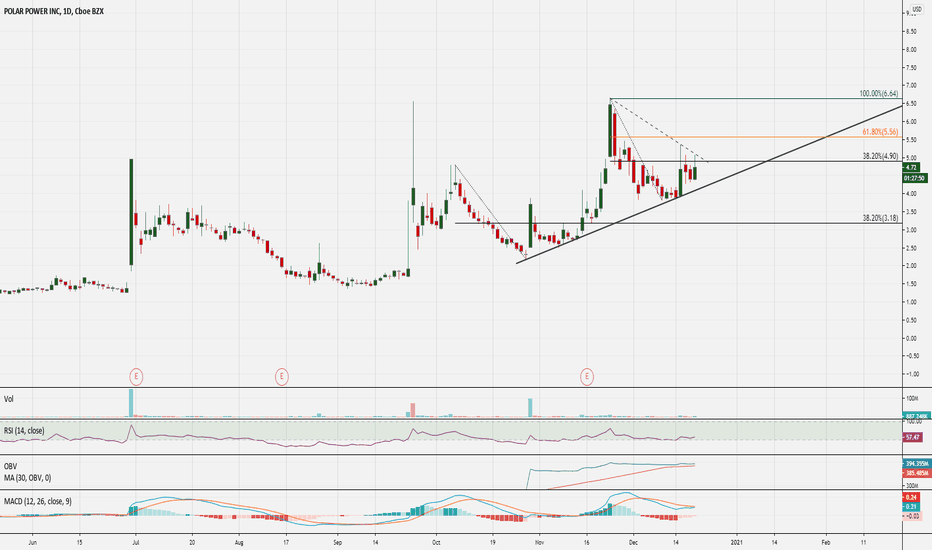Click the 8.50 price axis label

(911, 32)
